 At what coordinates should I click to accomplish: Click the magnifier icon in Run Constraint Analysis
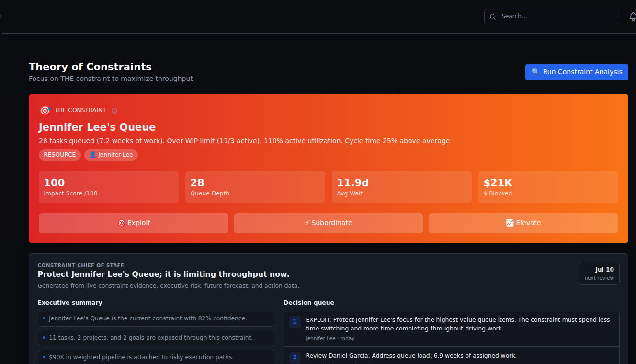(x=535, y=72)
